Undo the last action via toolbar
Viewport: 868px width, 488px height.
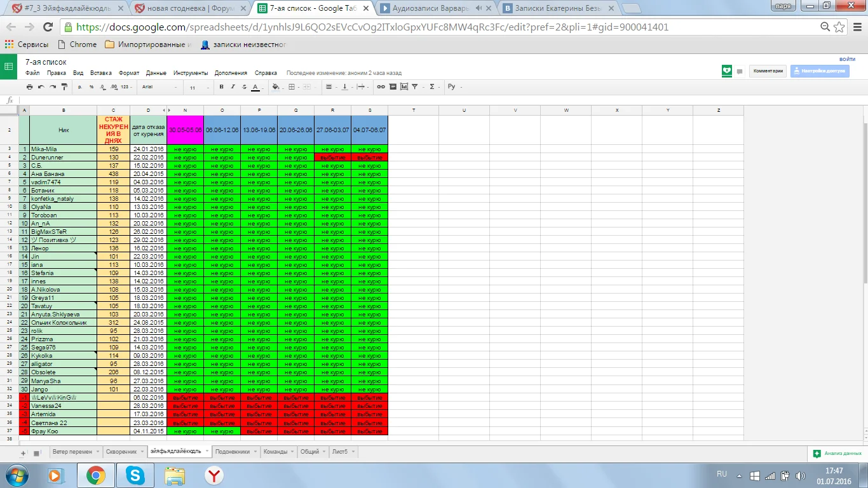click(41, 86)
